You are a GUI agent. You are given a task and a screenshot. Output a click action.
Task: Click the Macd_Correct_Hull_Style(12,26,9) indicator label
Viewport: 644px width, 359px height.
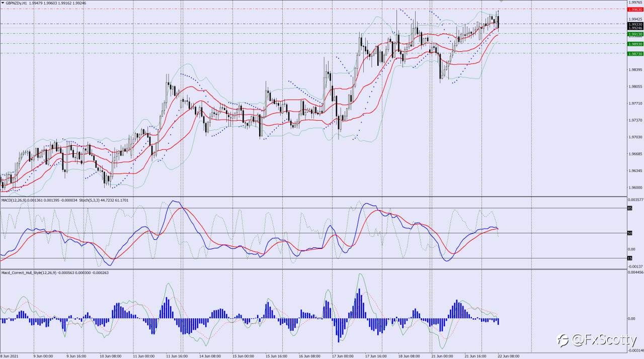coord(29,273)
